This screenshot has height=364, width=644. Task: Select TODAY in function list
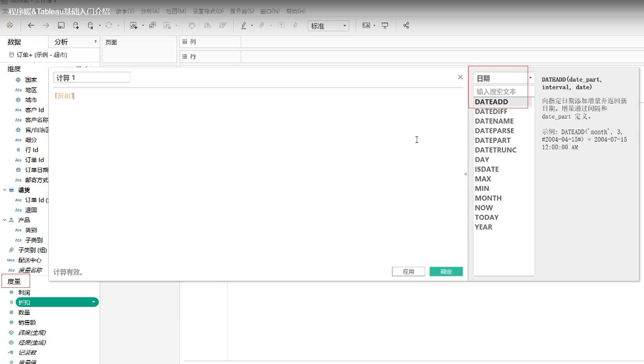tap(486, 217)
